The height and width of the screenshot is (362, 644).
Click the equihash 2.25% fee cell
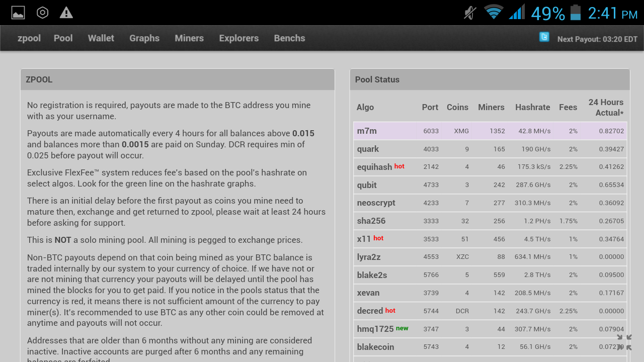(x=569, y=167)
